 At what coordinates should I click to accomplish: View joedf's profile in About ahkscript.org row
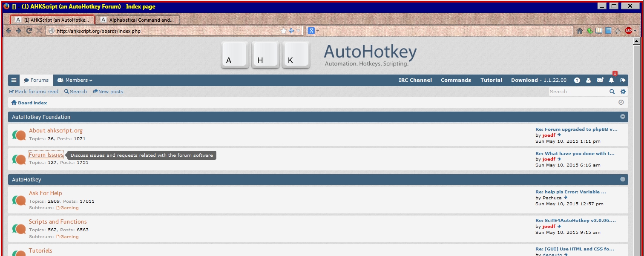(549, 135)
